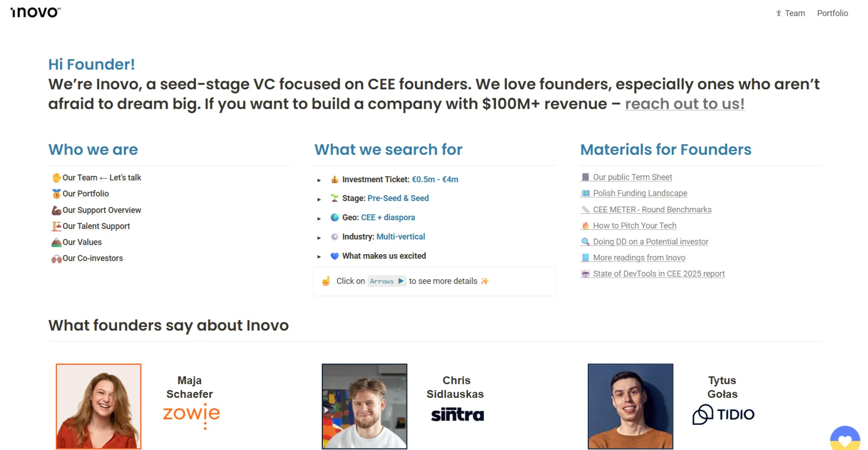Follow the reach out to us link
This screenshot has width=868, height=450.
pyautogui.click(x=685, y=104)
